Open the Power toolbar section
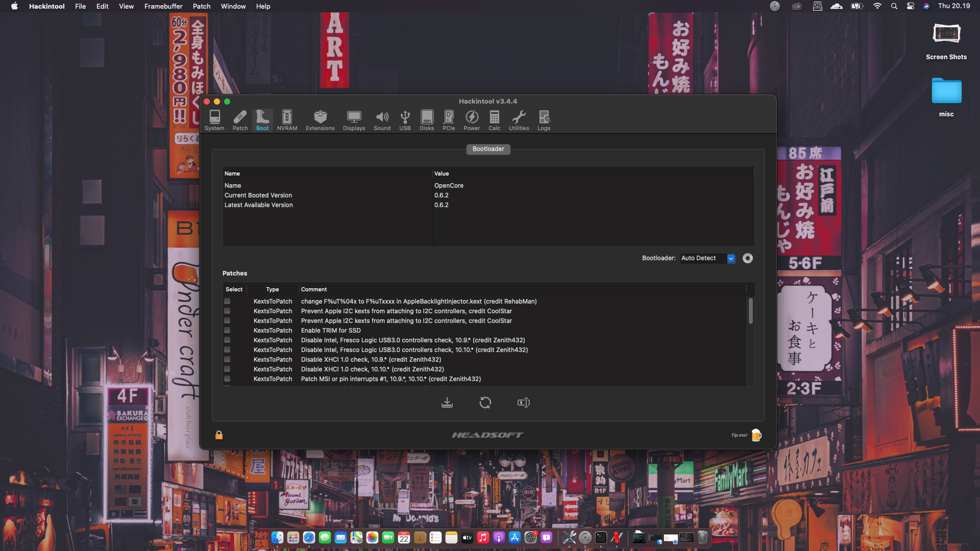The height and width of the screenshot is (551, 980). [471, 120]
